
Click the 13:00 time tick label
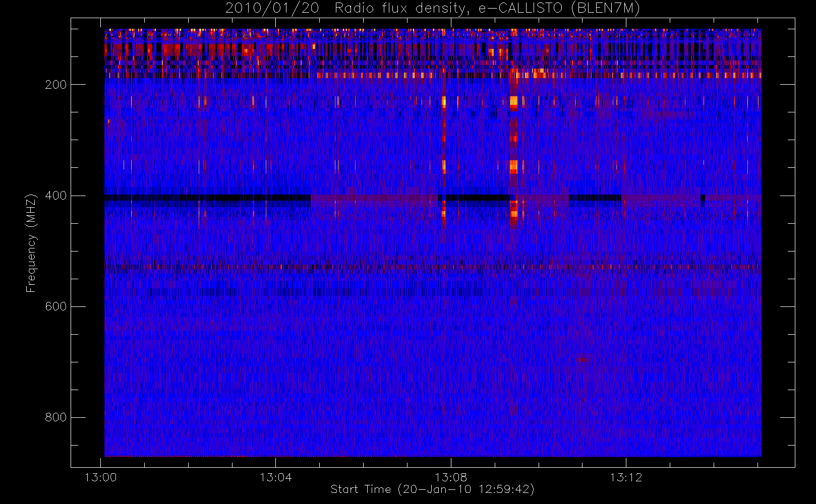(x=101, y=477)
